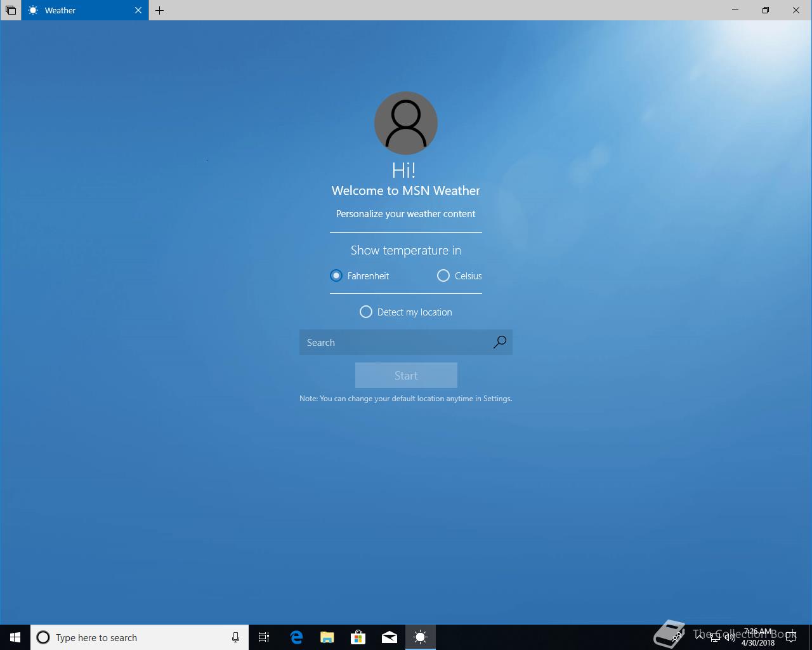This screenshot has height=650, width=812.
Task: Open the network status tray icon
Action: tap(715, 637)
